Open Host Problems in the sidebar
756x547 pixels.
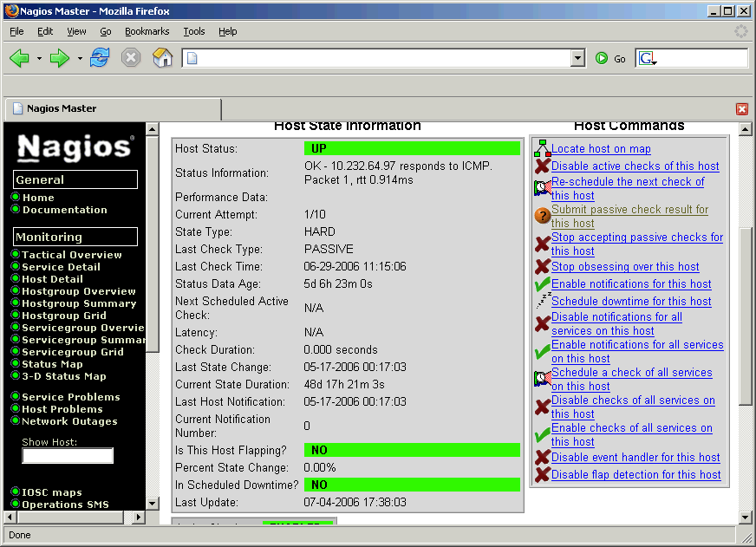coord(62,409)
